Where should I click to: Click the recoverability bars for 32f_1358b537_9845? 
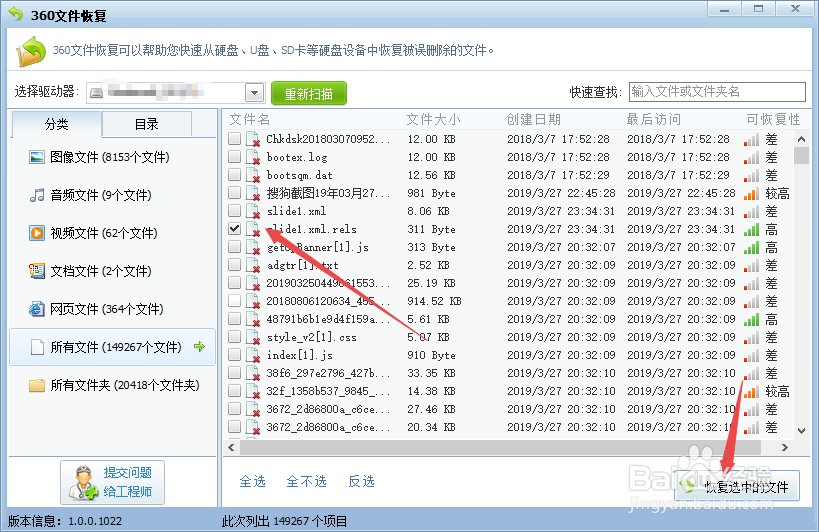pyautogui.click(x=752, y=392)
